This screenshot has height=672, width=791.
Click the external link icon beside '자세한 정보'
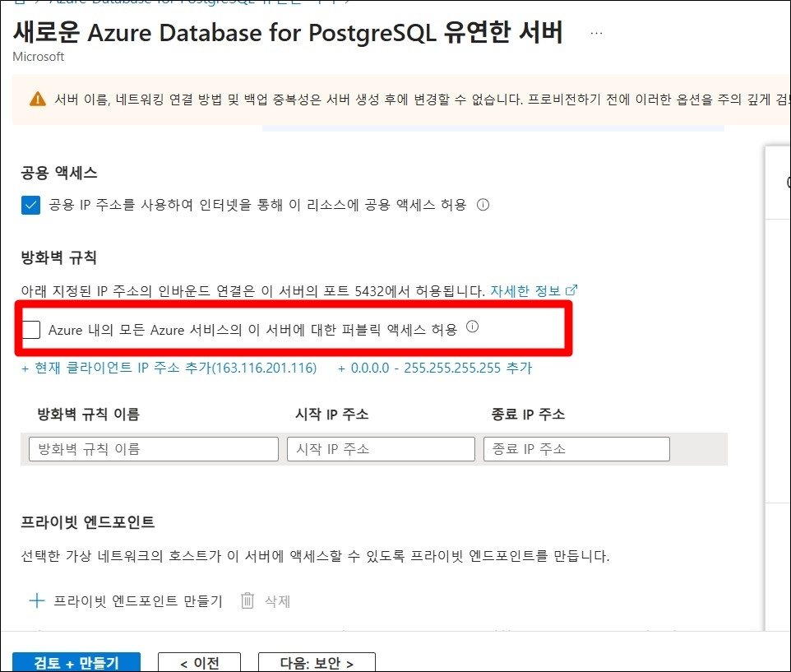(x=571, y=290)
